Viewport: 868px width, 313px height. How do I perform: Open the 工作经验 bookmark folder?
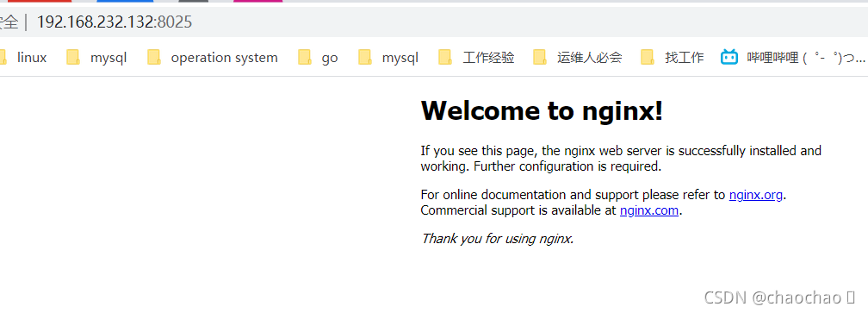477,57
